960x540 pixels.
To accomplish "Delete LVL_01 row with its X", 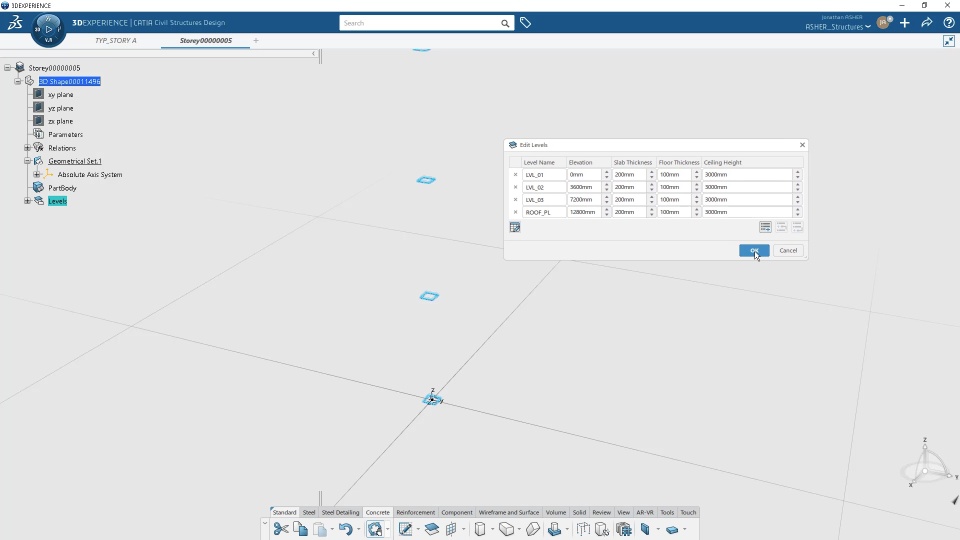I will tap(516, 174).
